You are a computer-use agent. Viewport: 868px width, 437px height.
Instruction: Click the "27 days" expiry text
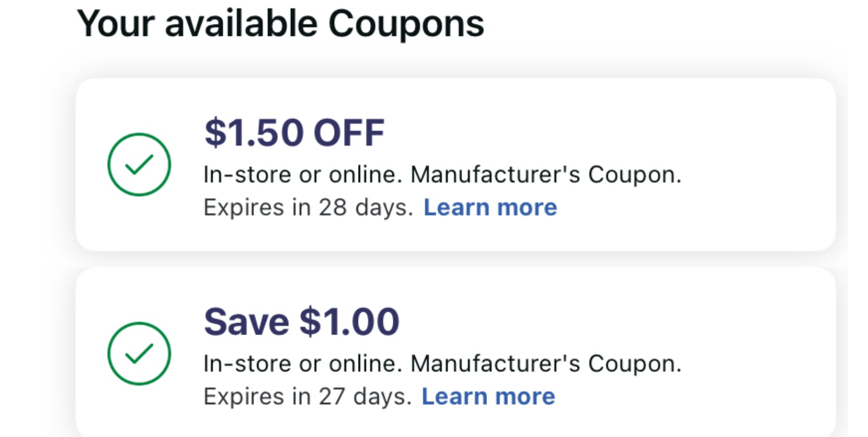click(x=364, y=396)
